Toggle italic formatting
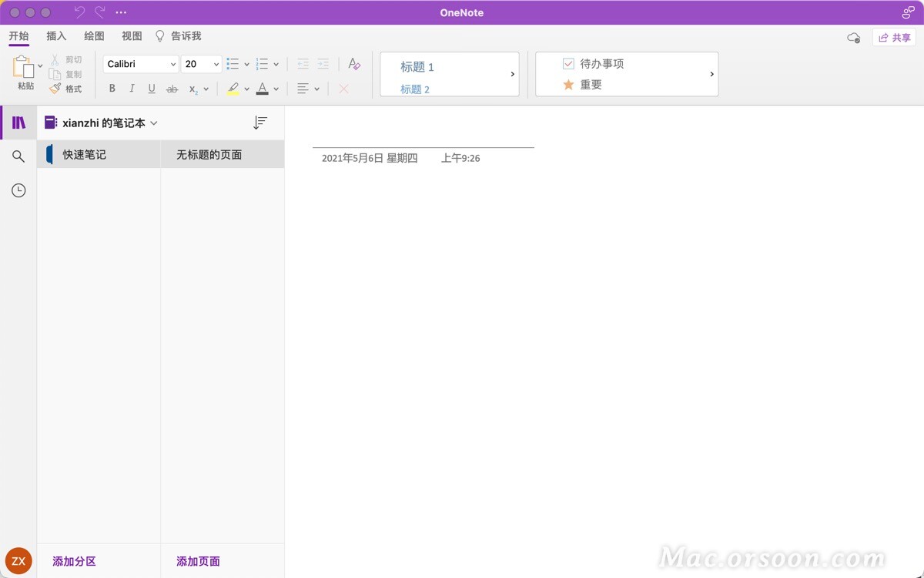 coord(132,88)
